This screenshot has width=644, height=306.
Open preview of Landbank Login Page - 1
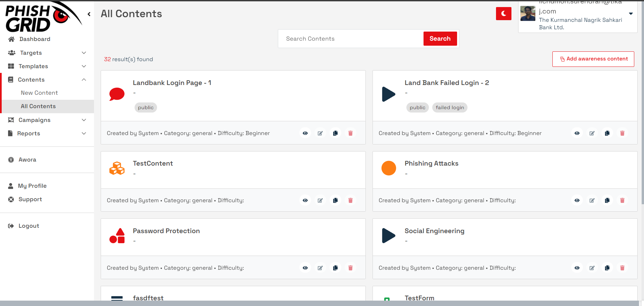pos(305,133)
